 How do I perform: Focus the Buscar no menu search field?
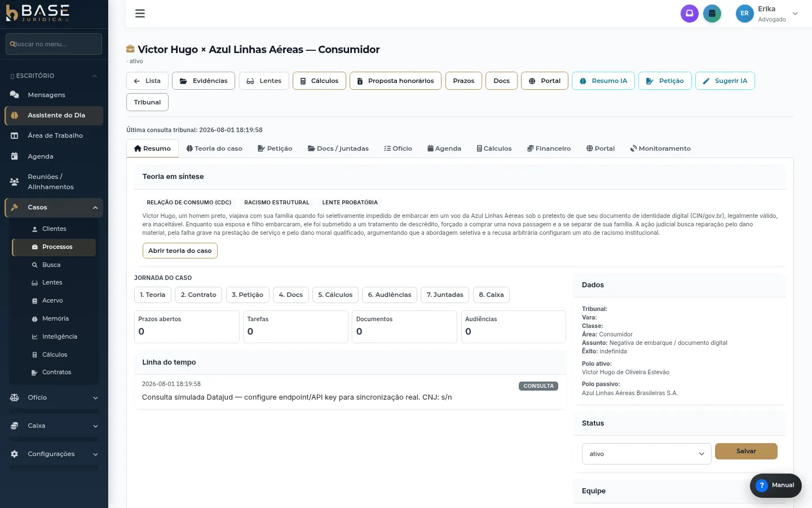54,44
